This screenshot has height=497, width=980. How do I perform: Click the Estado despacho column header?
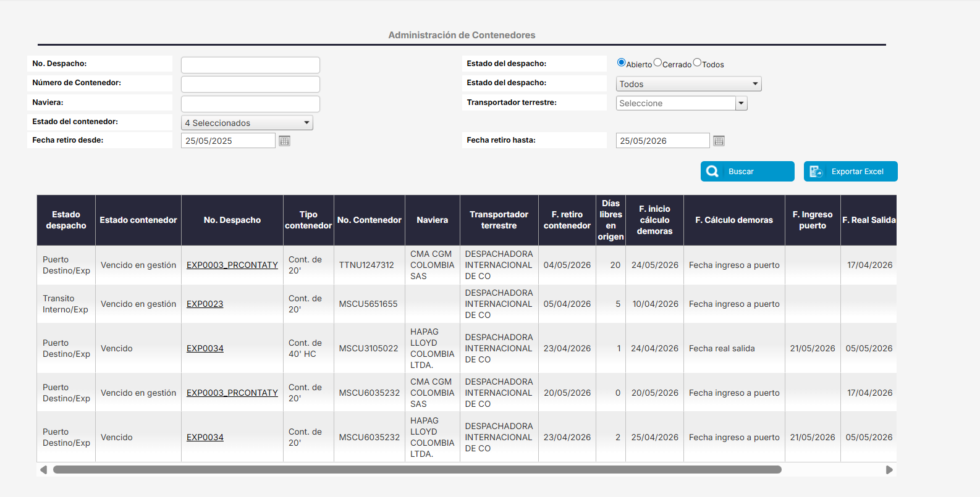point(66,220)
